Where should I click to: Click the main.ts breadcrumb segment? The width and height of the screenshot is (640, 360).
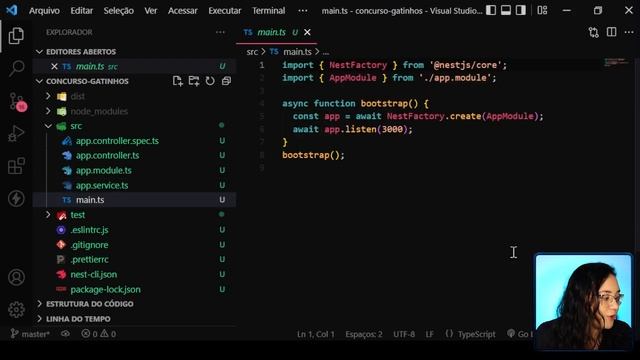point(297,52)
